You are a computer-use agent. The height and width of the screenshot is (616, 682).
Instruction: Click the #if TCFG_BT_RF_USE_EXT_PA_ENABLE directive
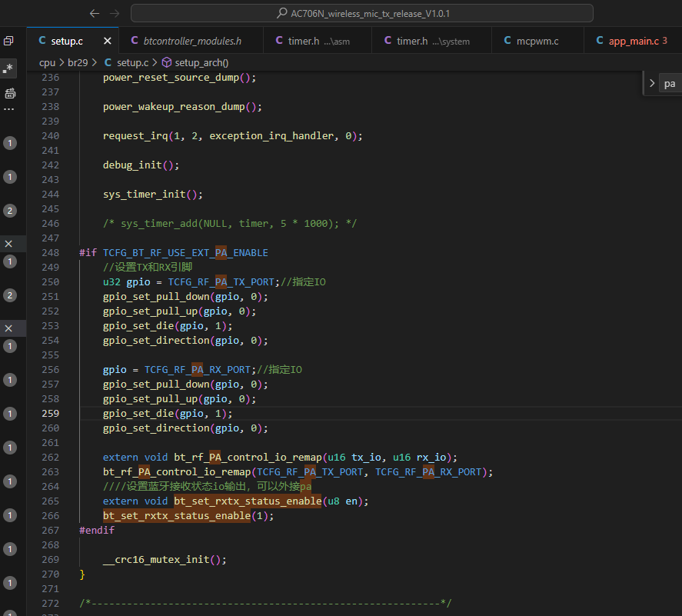(x=174, y=253)
